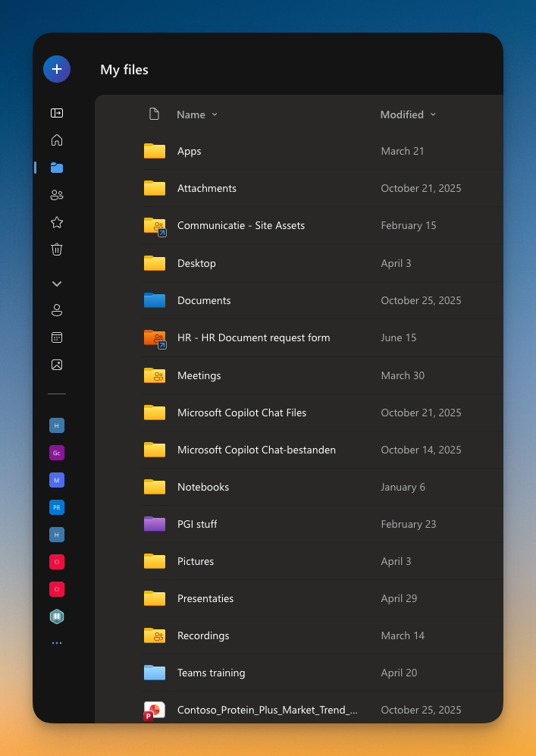Click the My files page title
Image resolution: width=536 pixels, height=756 pixels.
coord(124,70)
